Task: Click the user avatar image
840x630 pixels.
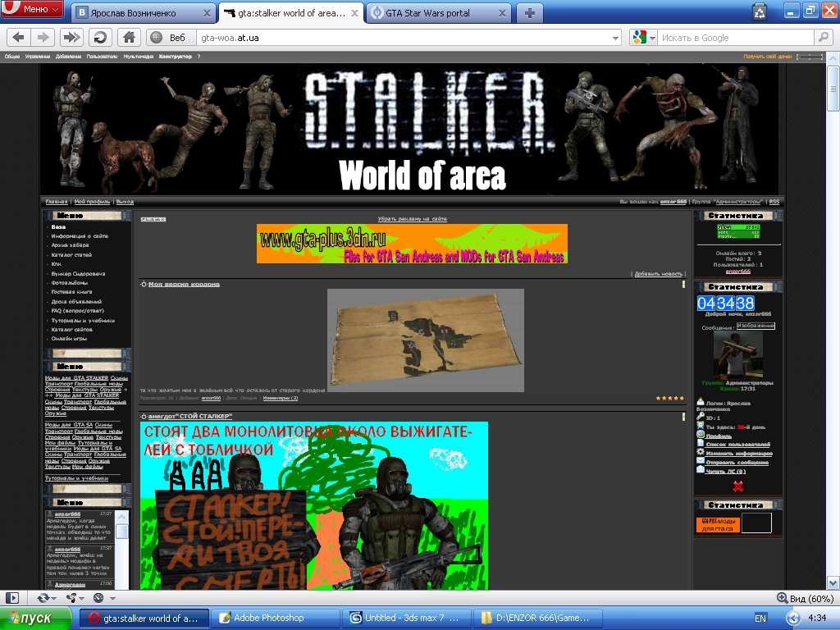Action: (737, 354)
